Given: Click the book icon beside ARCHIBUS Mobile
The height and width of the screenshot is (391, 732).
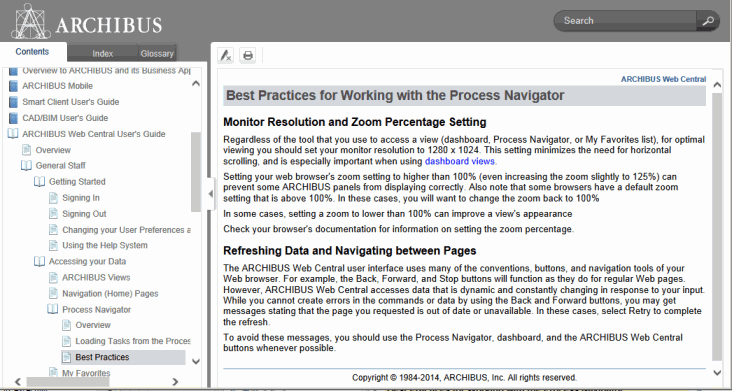Looking at the screenshot, I should point(13,86).
